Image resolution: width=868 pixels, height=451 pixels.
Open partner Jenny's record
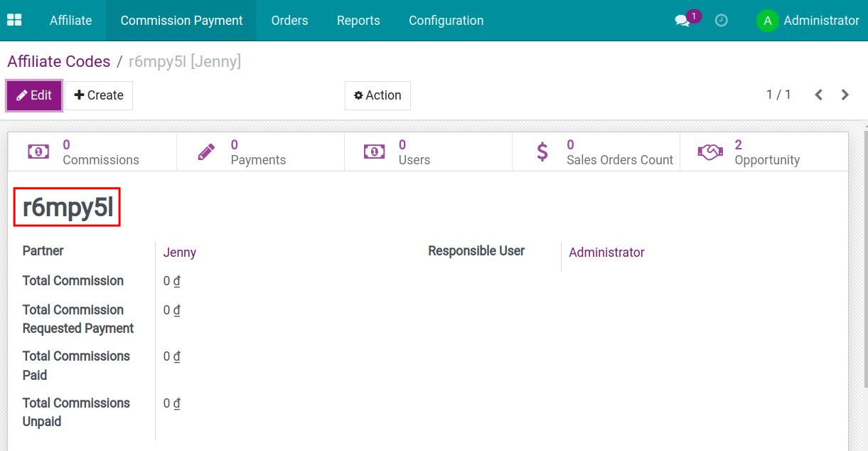[x=179, y=252]
